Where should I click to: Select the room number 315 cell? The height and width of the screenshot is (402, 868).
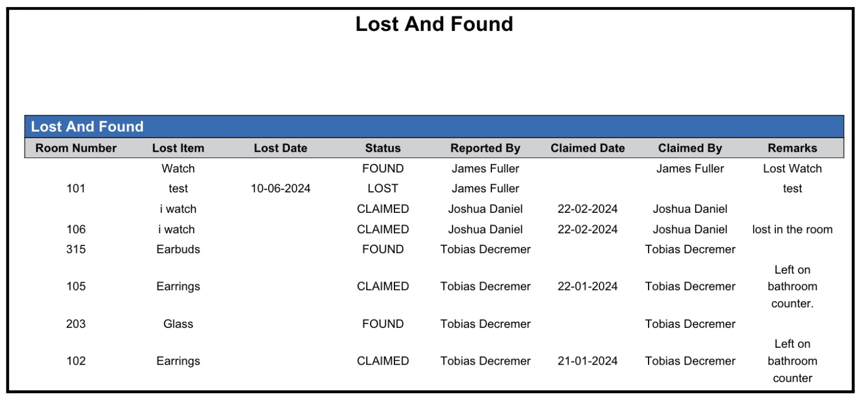pos(76,249)
